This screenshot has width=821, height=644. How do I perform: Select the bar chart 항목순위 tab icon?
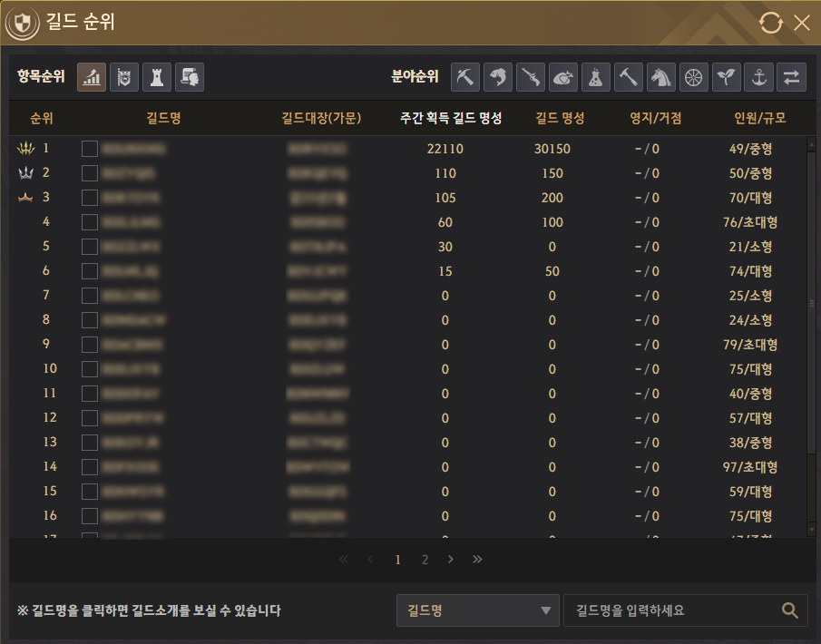click(x=92, y=77)
